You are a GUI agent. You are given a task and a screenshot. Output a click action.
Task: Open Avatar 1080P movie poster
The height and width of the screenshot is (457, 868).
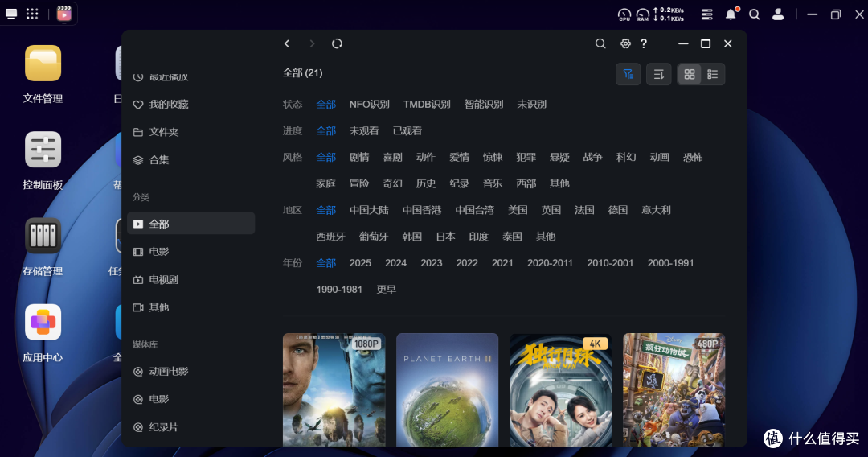tap(334, 390)
